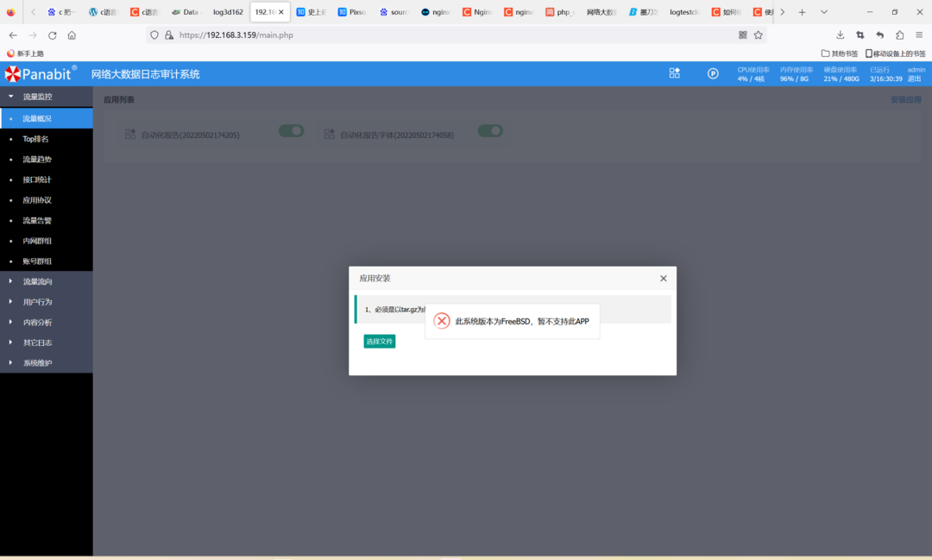The width and height of the screenshot is (932, 560).
Task: Reload the current page
Action: (x=53, y=35)
